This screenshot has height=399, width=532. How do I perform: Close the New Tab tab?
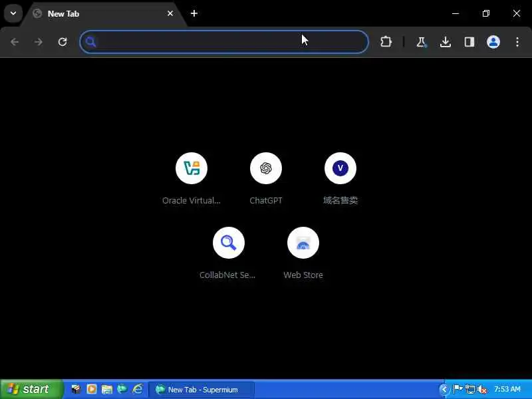(x=170, y=13)
